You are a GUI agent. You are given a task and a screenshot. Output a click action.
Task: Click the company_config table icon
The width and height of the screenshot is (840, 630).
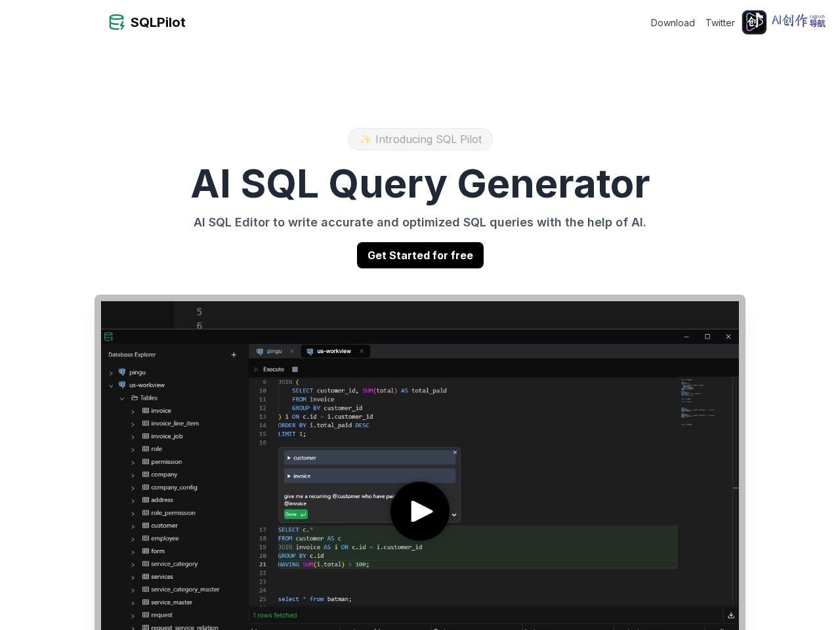pyautogui.click(x=146, y=487)
